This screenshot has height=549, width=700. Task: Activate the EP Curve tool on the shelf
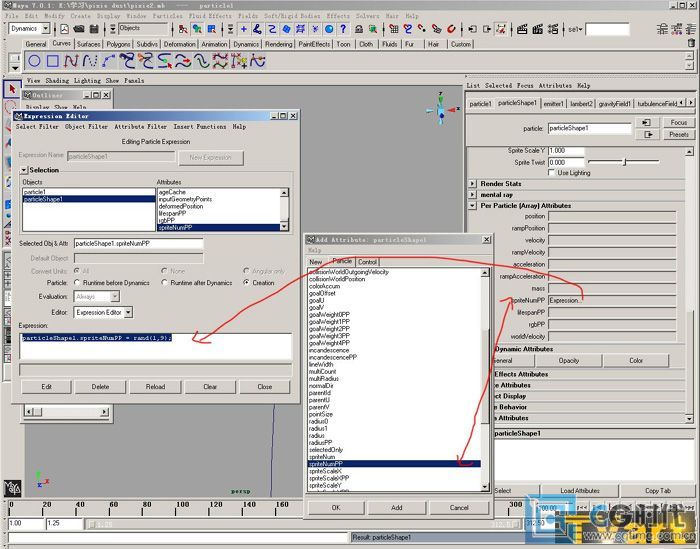[x=90, y=61]
